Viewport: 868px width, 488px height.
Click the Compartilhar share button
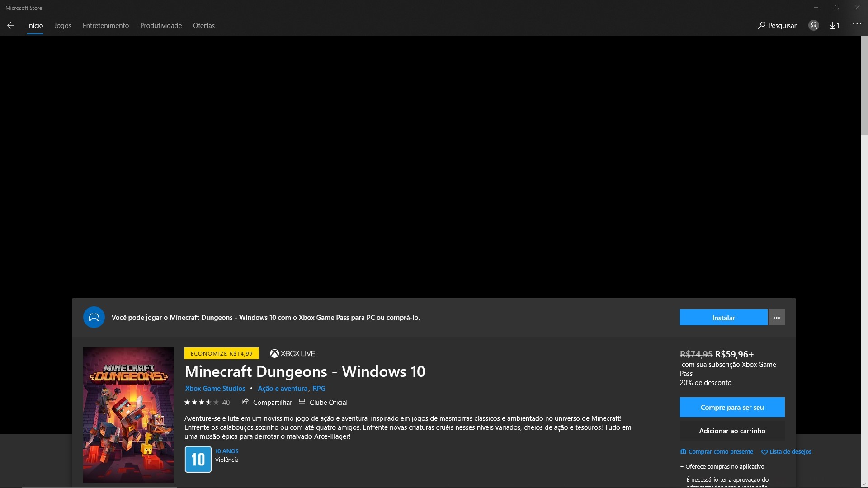[x=267, y=402]
